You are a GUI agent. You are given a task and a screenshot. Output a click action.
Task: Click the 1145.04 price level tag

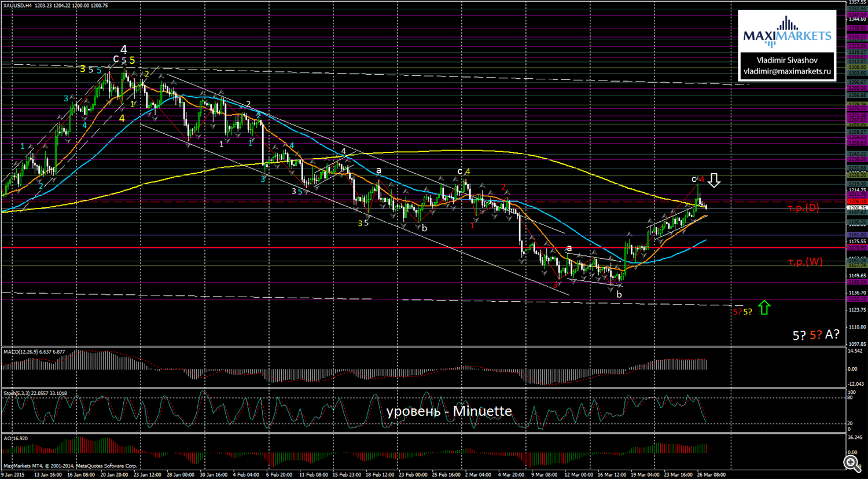[x=857, y=282]
